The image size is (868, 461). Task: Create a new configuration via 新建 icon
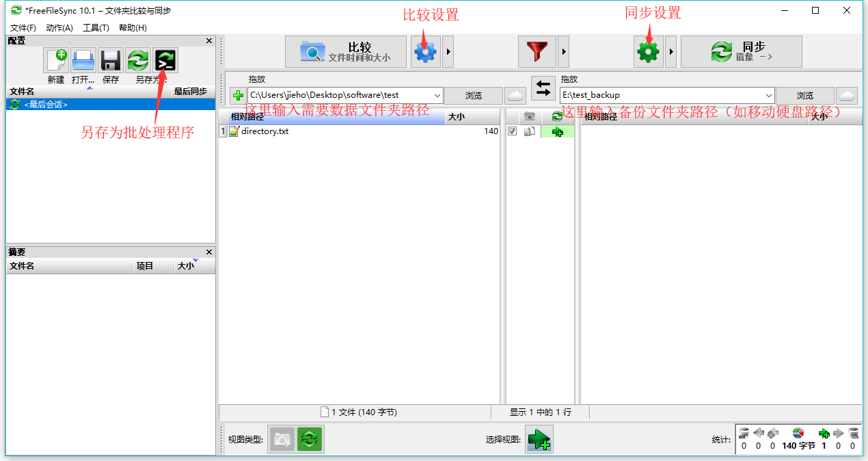pyautogui.click(x=56, y=60)
